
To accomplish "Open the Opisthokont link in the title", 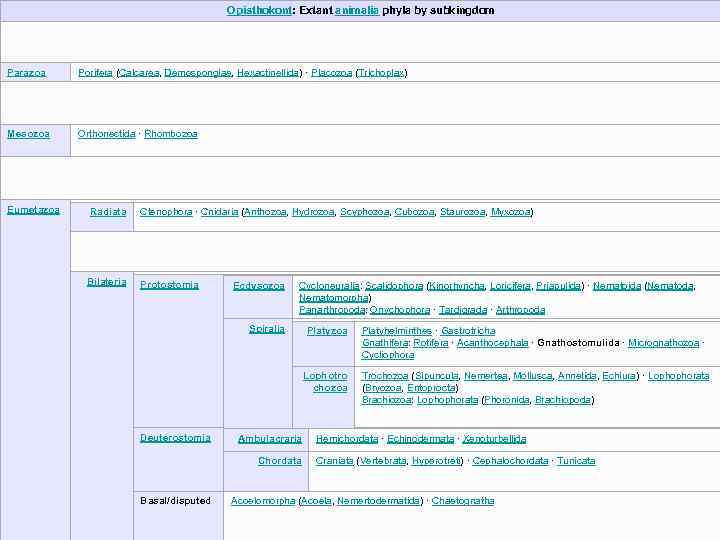I will point(259,10).
